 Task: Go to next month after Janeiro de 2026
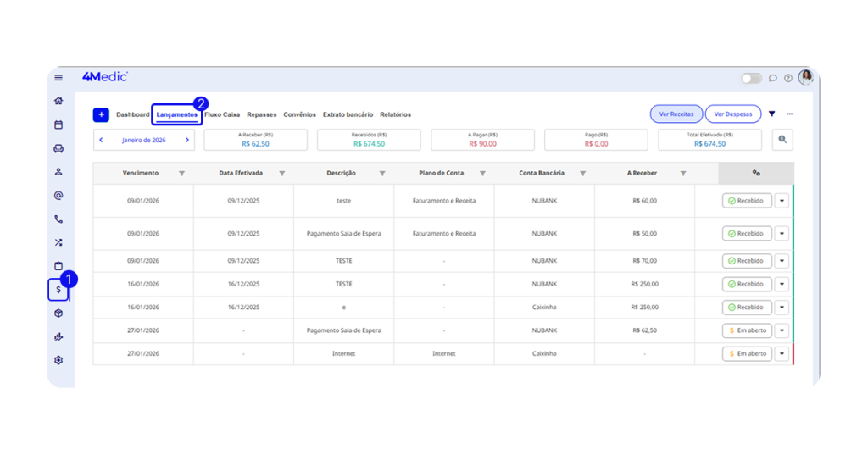coord(187,140)
